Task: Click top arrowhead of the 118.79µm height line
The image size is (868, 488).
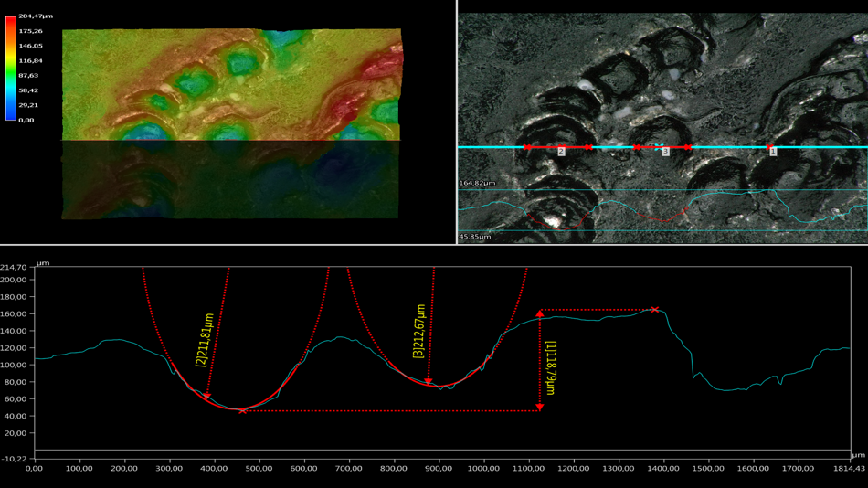Action: 540,314
